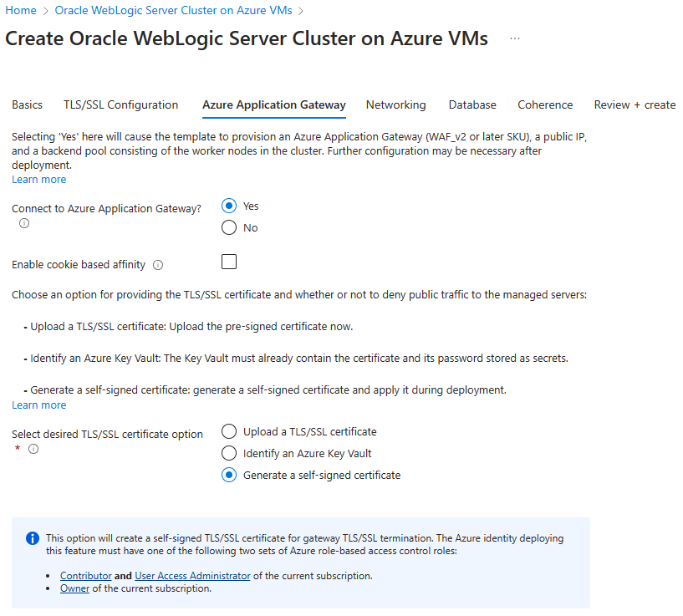Image resolution: width=683 pixels, height=616 pixels.
Task: Select No for Azure Application Gateway connection
Action: tap(229, 227)
